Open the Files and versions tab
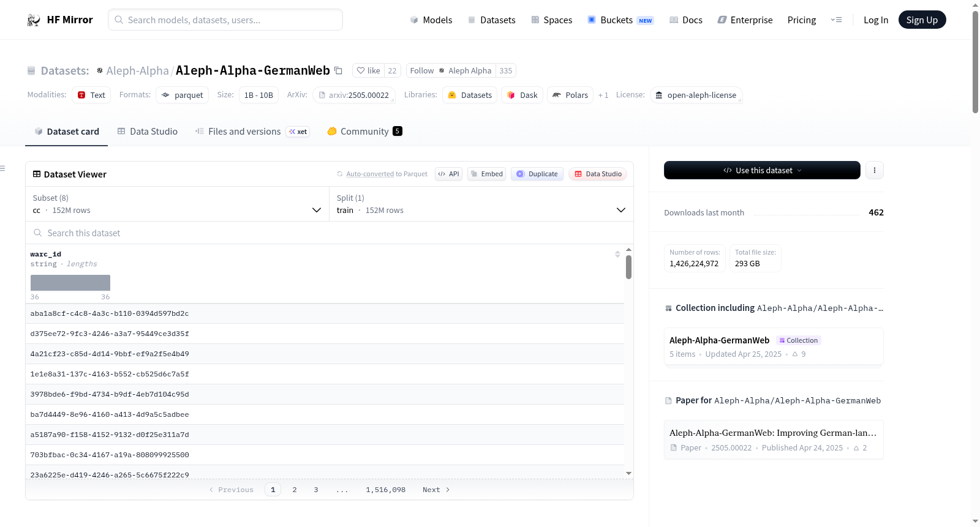980x527 pixels. (x=252, y=132)
